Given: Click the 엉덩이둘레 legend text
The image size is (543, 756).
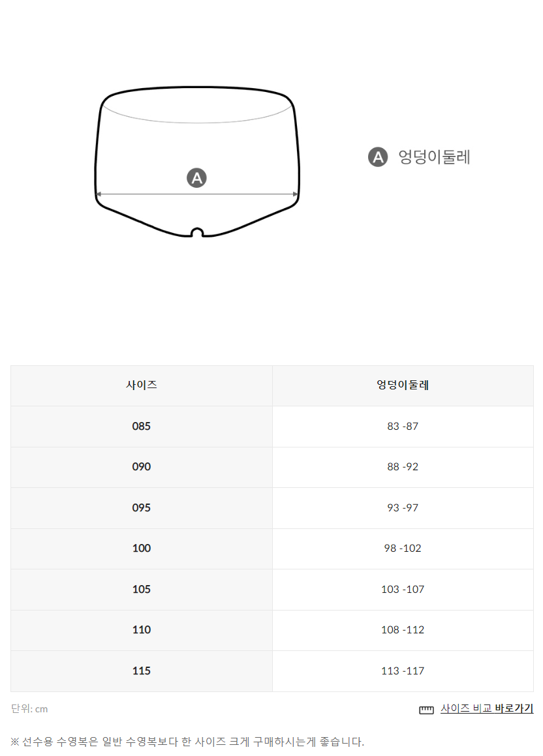Looking at the screenshot, I should (434, 157).
